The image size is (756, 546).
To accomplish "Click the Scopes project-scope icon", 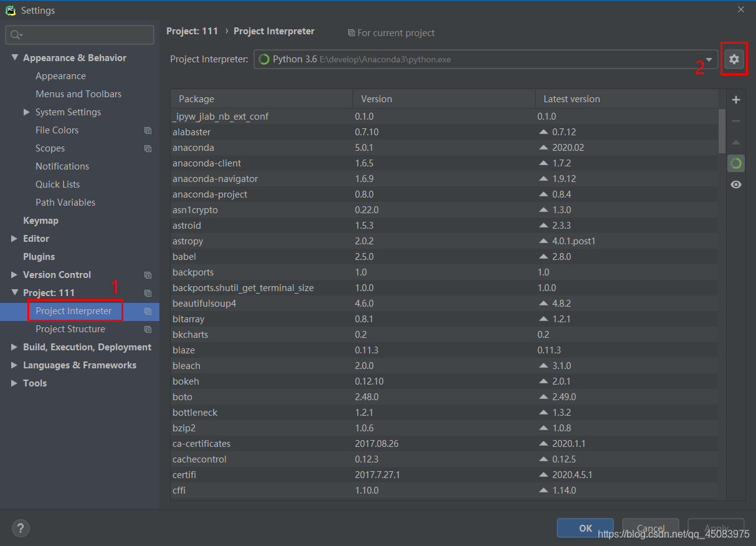I will (148, 148).
